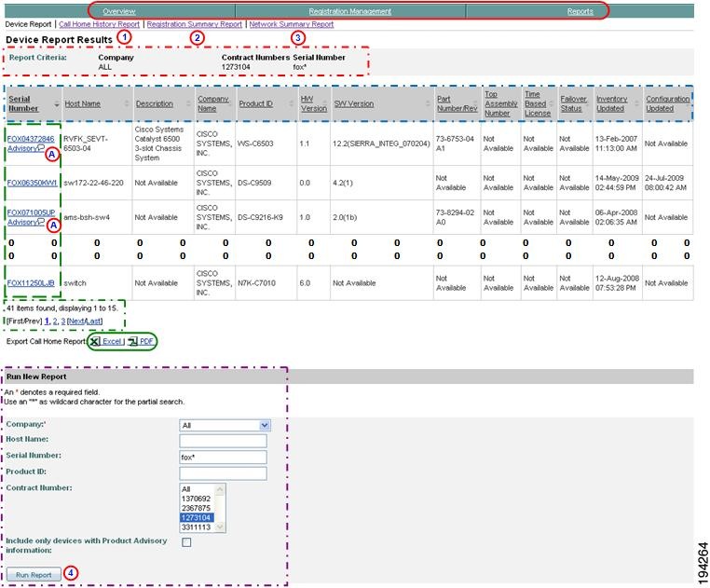Toggle Product Advisory only checkbox

tap(186, 542)
